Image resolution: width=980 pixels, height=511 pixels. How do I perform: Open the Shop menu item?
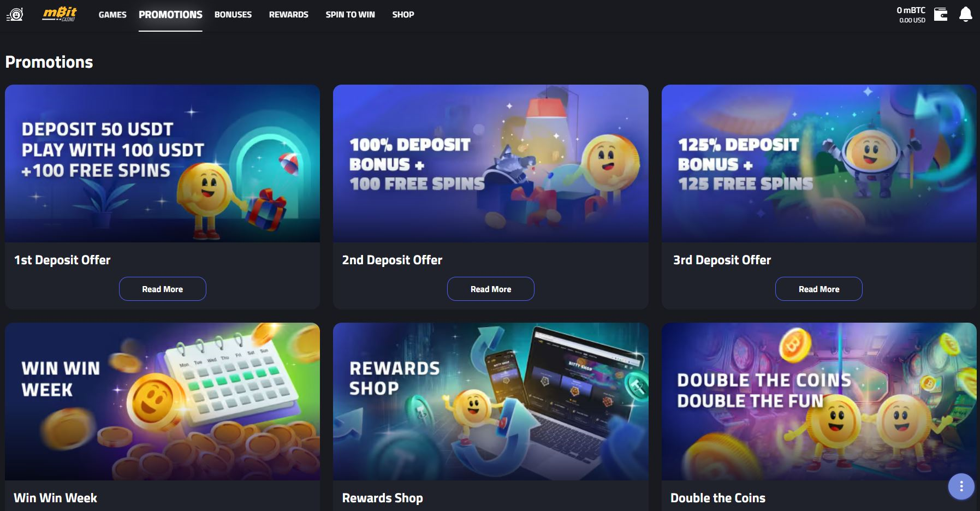pos(403,15)
